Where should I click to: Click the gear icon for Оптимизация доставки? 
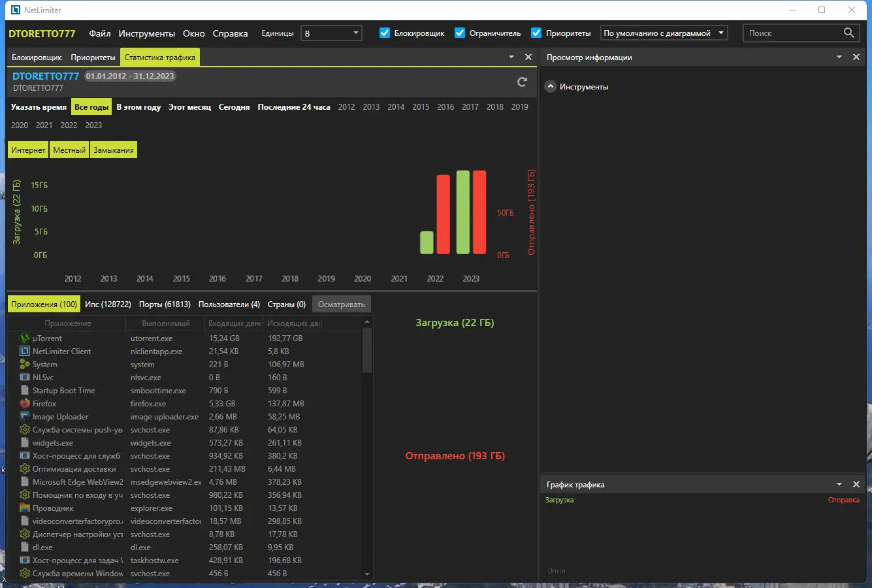pyautogui.click(x=25, y=469)
